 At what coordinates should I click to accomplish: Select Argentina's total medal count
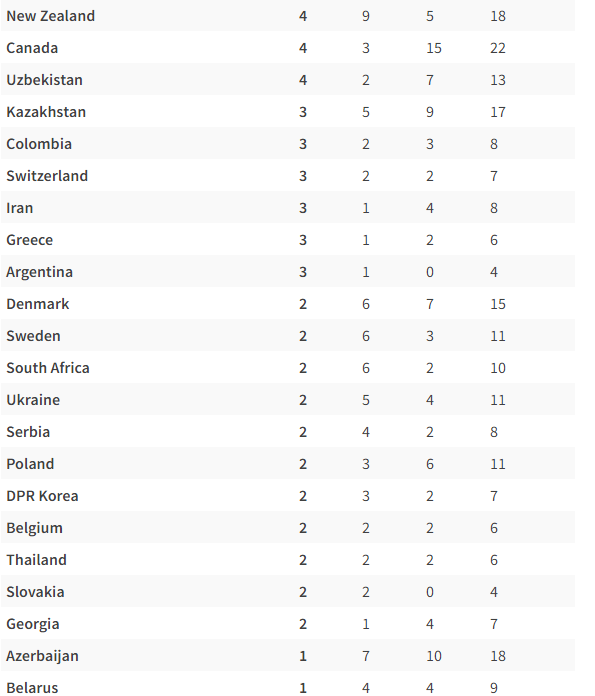pos(494,272)
